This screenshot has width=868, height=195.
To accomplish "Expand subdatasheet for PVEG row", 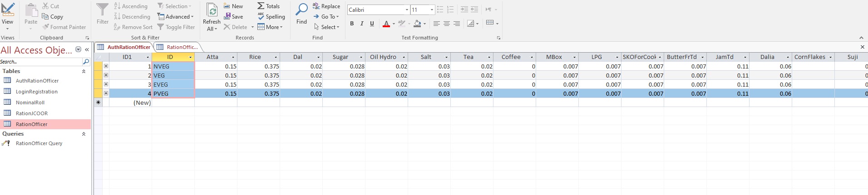I will pyautogui.click(x=106, y=93).
